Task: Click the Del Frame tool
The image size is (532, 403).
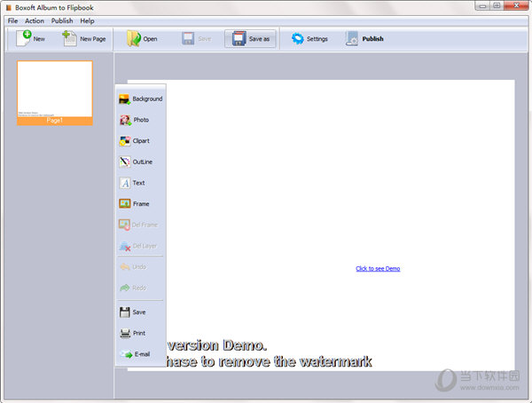Action: [x=138, y=225]
